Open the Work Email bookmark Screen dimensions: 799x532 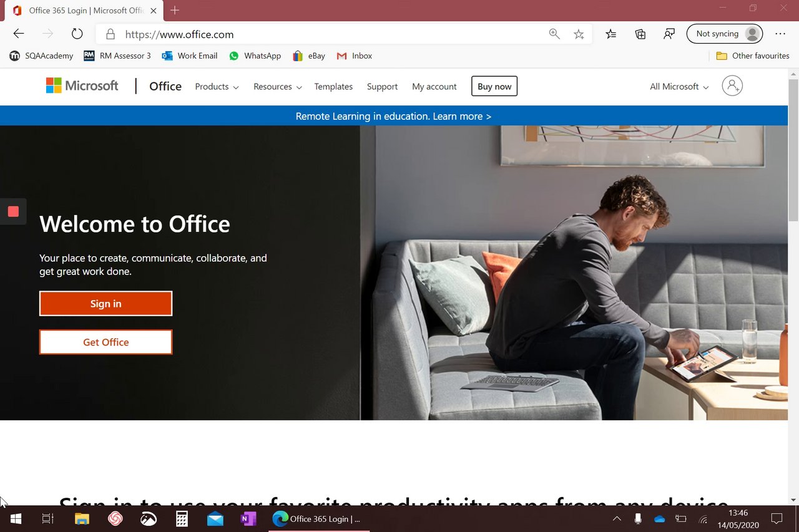190,56
